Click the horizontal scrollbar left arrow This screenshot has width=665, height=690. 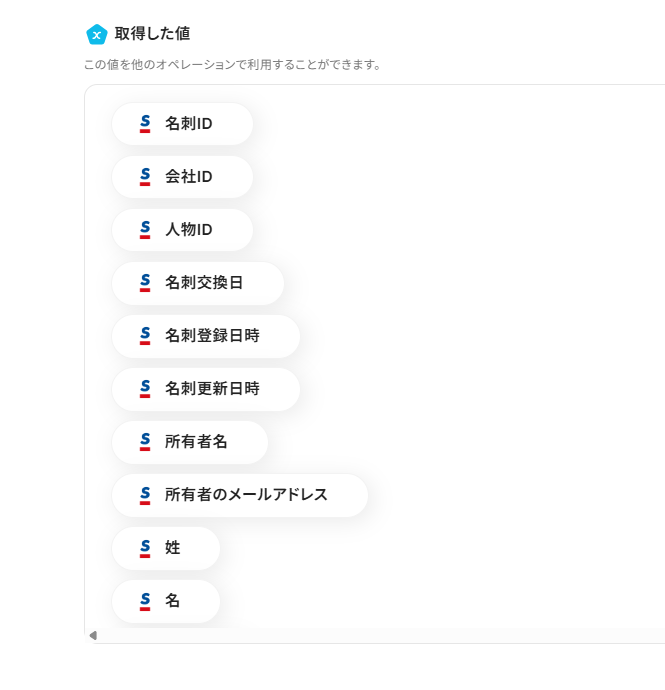click(x=93, y=635)
